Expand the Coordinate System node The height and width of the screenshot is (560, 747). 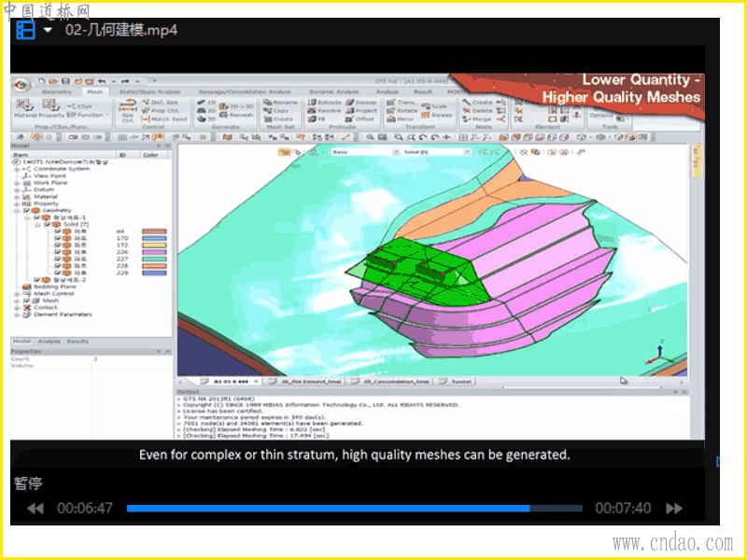[x=17, y=169]
